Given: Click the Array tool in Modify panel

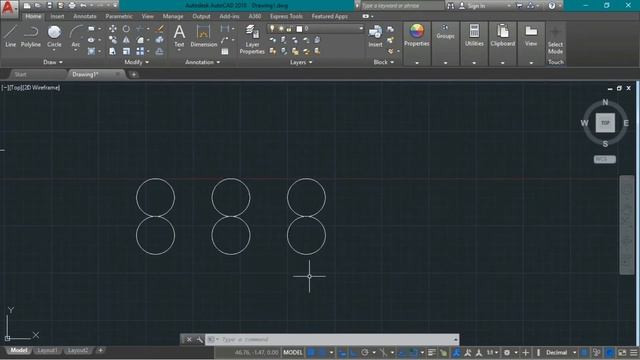Looking at the screenshot, I should [140, 51].
